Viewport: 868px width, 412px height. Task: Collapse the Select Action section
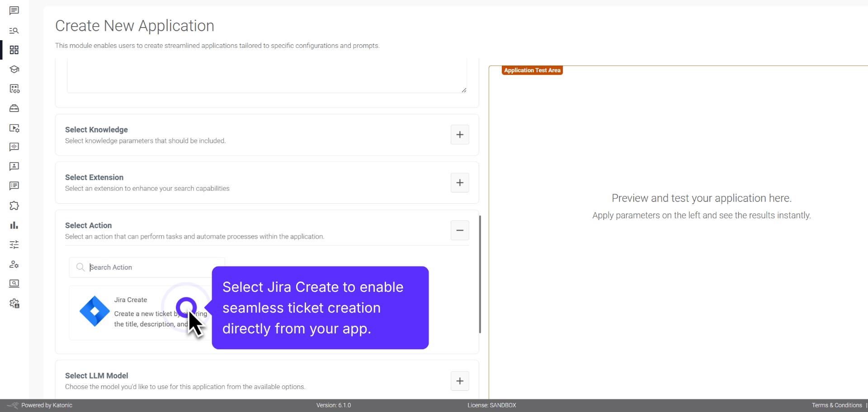(x=459, y=230)
